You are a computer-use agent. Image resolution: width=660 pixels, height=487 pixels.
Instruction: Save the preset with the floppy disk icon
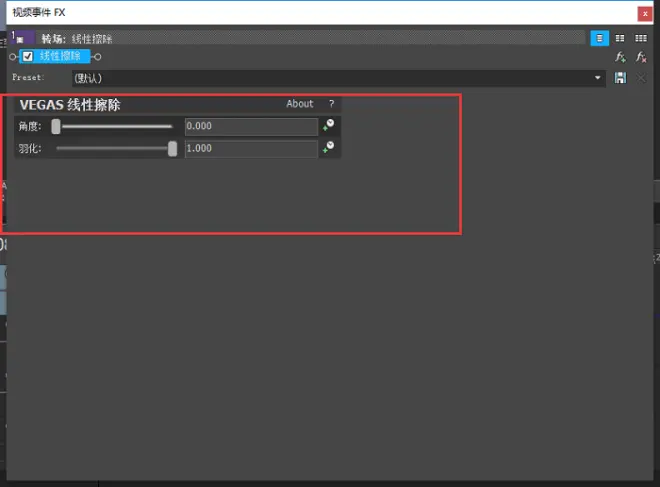click(620, 78)
